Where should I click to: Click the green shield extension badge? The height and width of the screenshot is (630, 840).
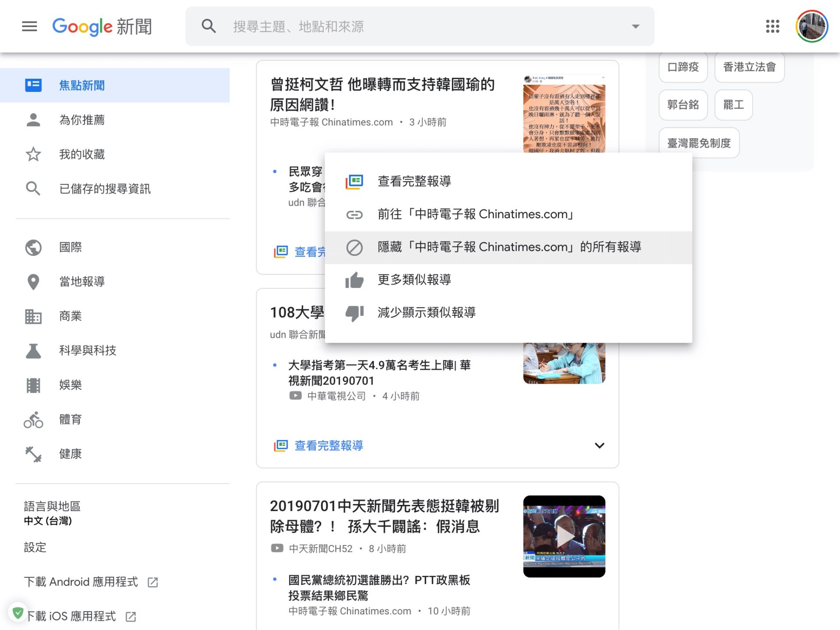[18, 613]
